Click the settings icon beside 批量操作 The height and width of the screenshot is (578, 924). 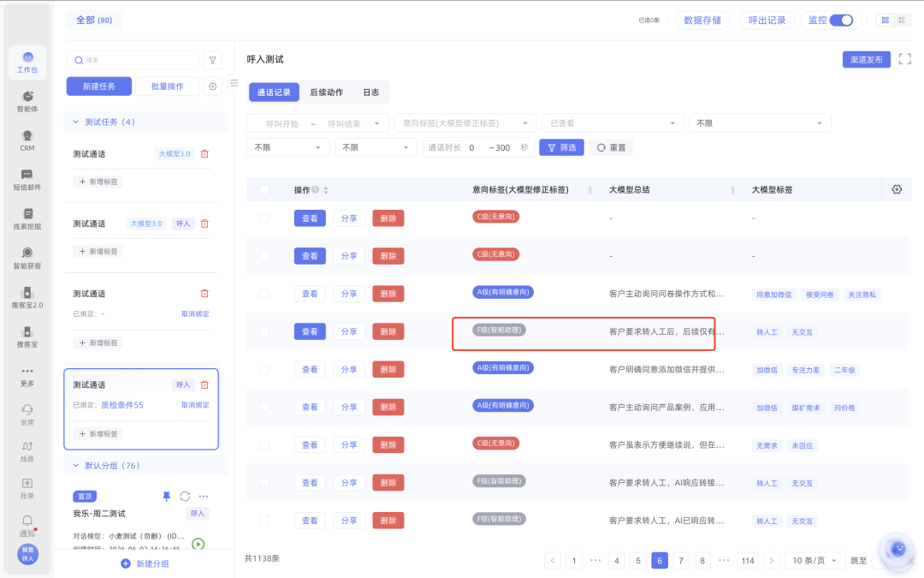tap(213, 86)
